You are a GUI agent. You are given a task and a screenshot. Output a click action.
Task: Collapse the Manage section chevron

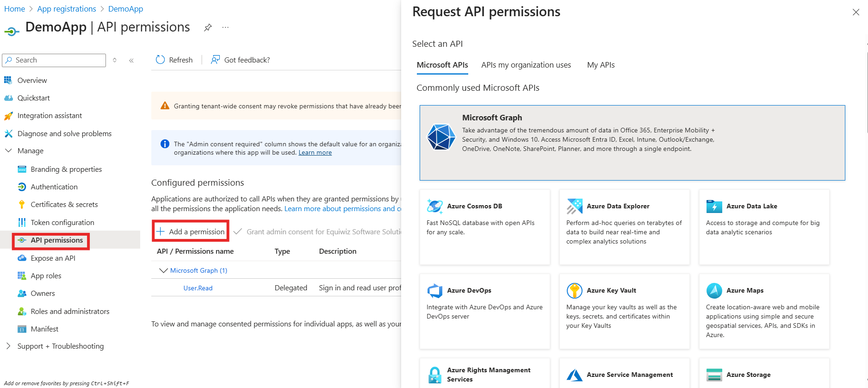coord(8,151)
